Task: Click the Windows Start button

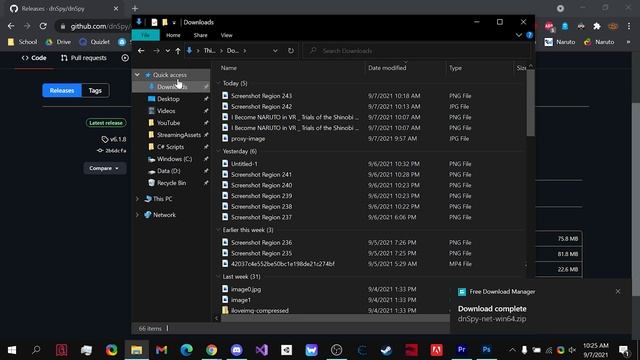Action: click(x=12, y=350)
